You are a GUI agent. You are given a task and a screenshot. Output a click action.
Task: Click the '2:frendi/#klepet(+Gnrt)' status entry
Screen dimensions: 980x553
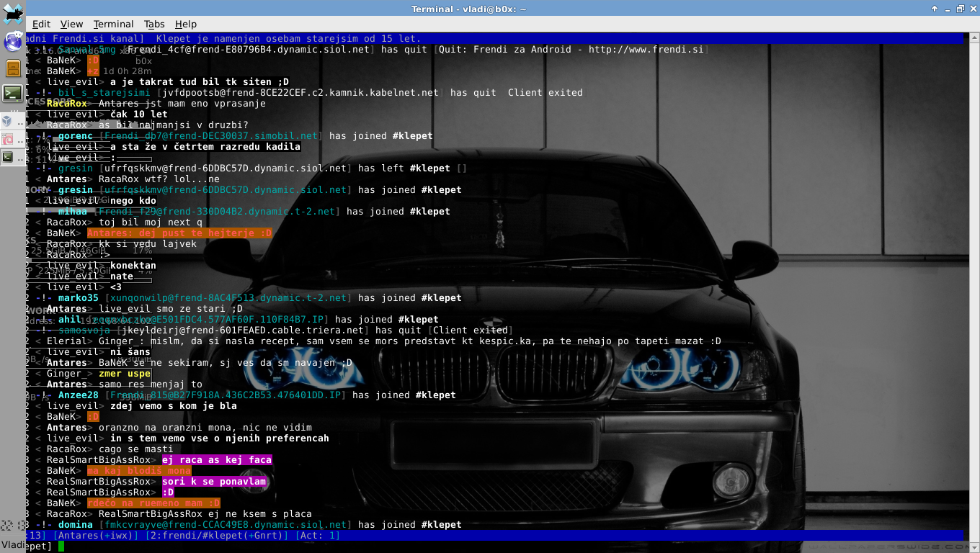click(x=216, y=536)
